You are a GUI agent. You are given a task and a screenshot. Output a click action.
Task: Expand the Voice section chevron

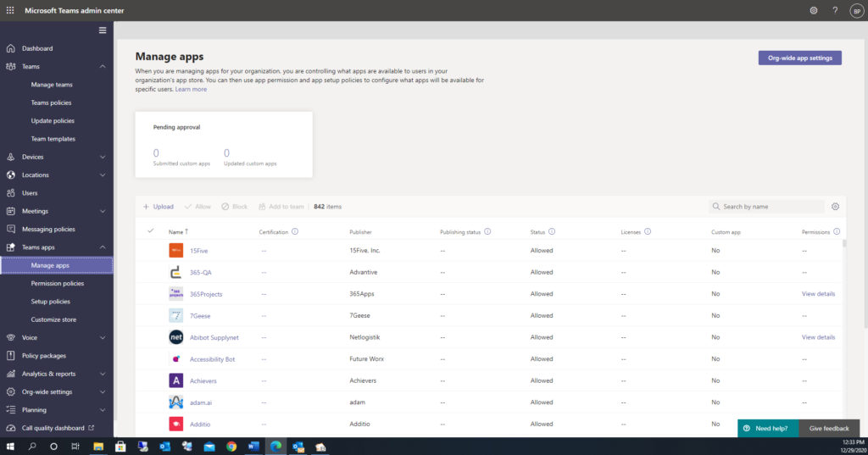(103, 338)
